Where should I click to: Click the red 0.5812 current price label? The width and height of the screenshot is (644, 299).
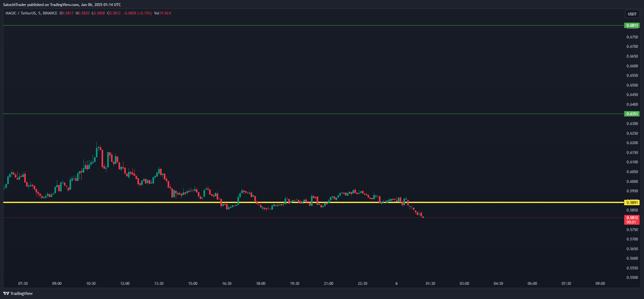point(632,220)
